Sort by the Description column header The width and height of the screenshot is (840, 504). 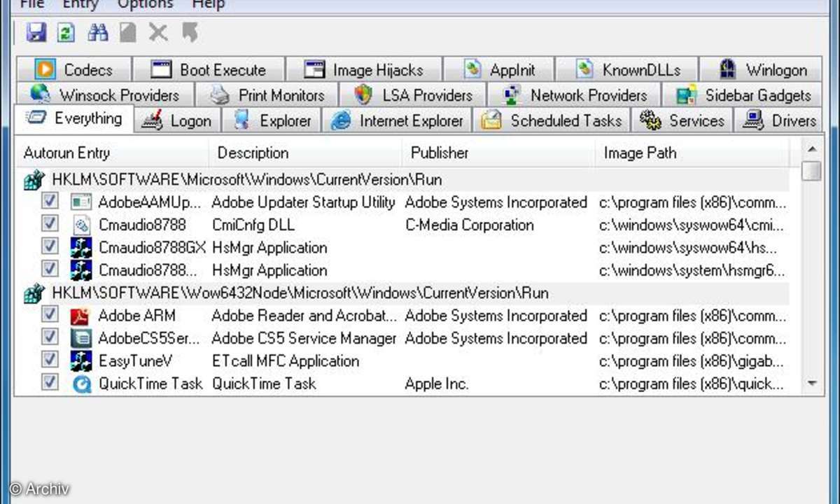click(305, 153)
